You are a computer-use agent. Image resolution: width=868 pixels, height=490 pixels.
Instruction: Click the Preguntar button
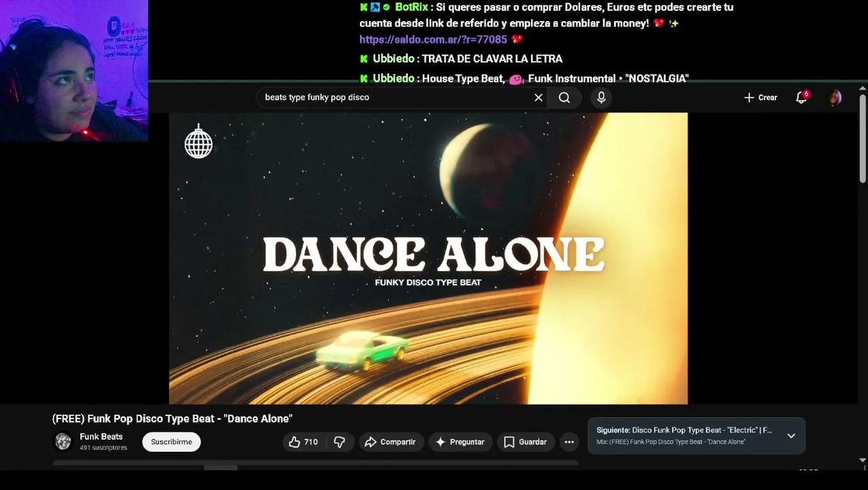coord(460,442)
